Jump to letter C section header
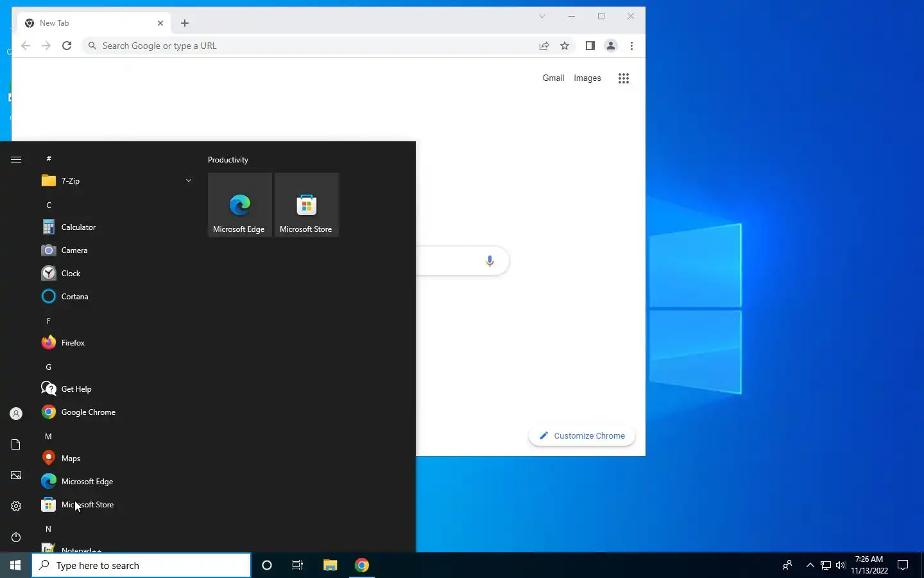This screenshot has height=578, width=924. (49, 205)
